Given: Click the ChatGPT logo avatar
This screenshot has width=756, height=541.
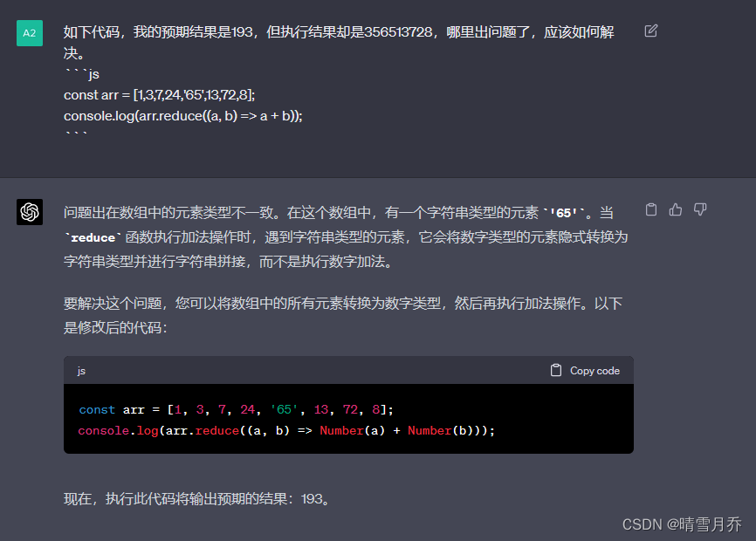Looking at the screenshot, I should (30, 212).
